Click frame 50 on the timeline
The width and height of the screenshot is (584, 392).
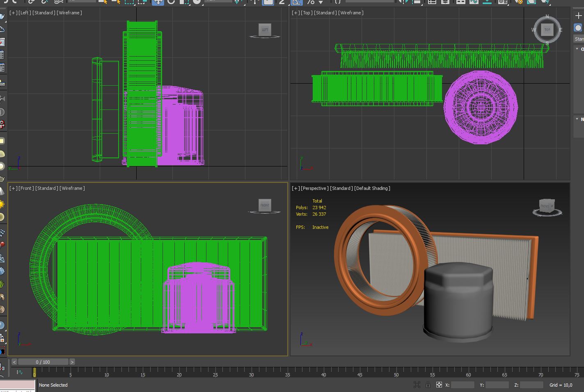pos(396,372)
